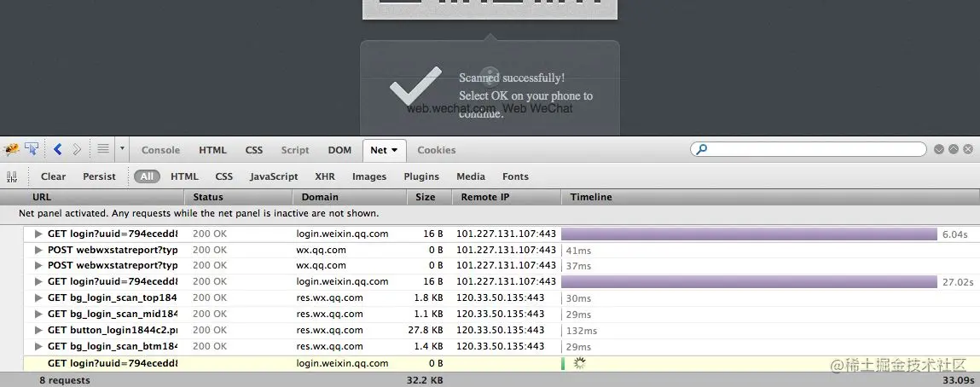Click the purple timeline bar lasting 6.04s

click(750, 234)
